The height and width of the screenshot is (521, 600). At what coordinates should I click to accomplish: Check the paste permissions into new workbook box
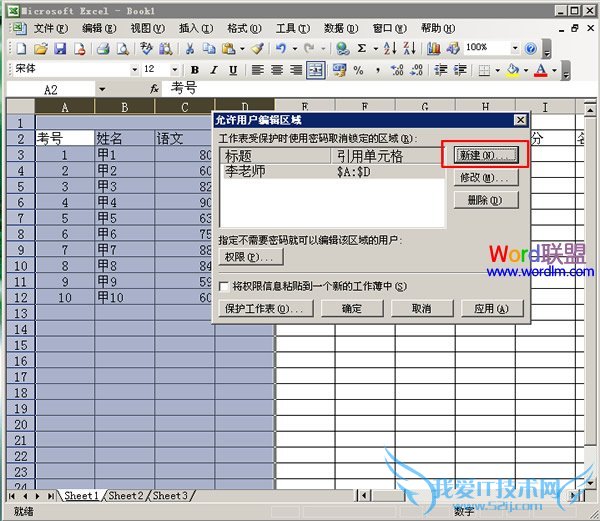coord(224,287)
